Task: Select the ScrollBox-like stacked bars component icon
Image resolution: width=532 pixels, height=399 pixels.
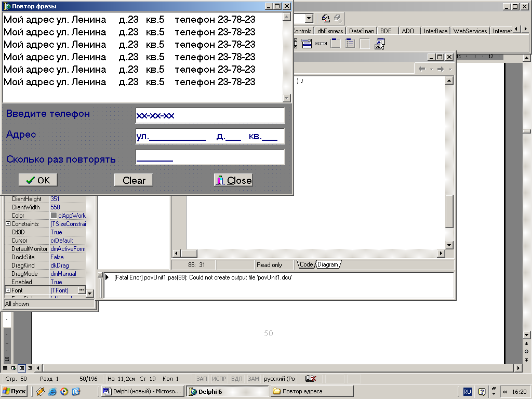Action: click(x=307, y=44)
